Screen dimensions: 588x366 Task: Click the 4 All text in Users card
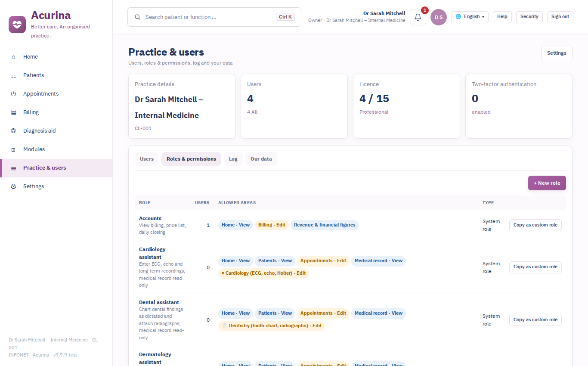tap(252, 112)
